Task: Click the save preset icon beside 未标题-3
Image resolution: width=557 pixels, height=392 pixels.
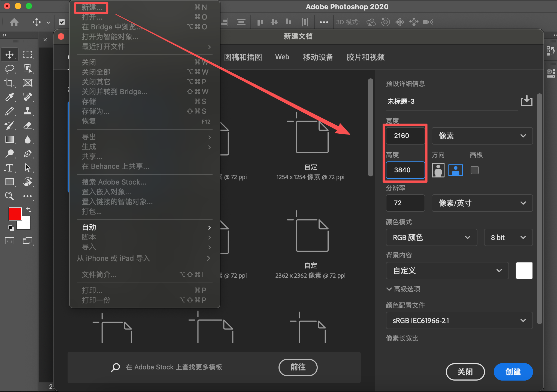Action: [x=526, y=101]
